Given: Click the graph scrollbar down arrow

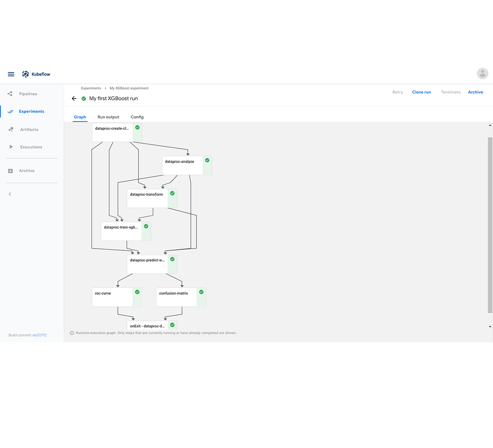Looking at the screenshot, I should (490, 327).
